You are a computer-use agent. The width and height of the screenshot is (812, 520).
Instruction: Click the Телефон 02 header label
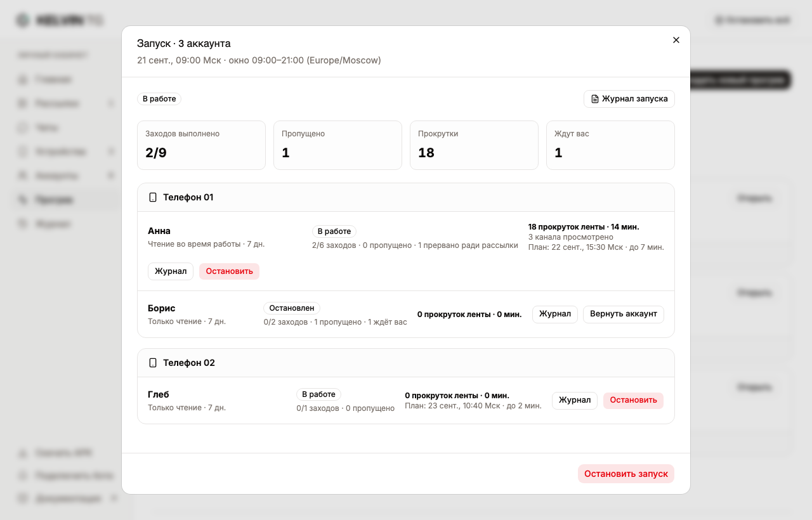click(189, 363)
